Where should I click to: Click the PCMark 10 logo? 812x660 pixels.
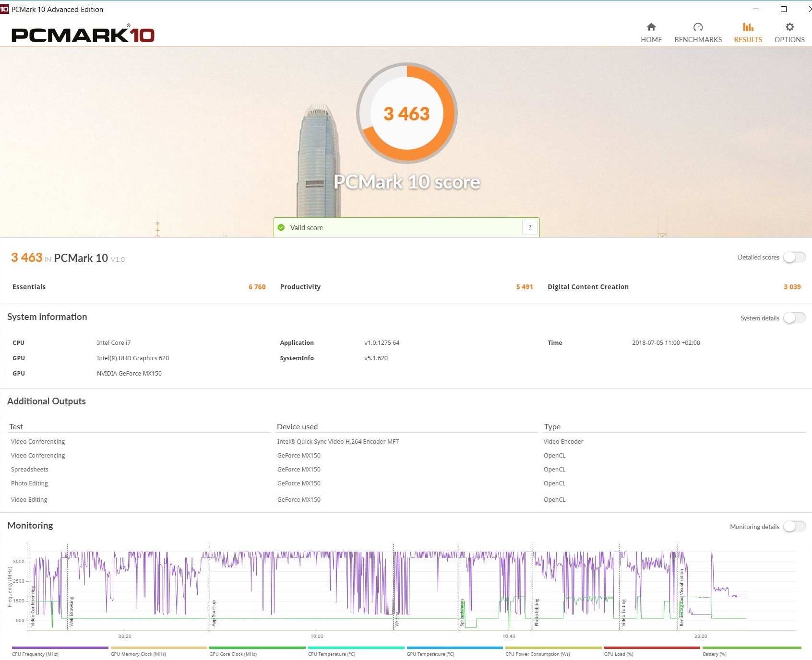point(83,34)
